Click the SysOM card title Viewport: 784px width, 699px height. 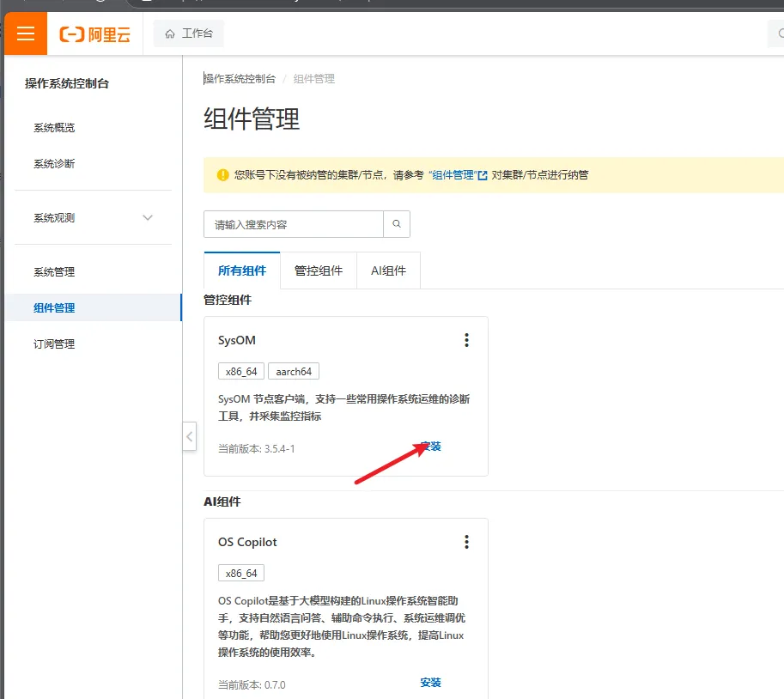(236, 340)
